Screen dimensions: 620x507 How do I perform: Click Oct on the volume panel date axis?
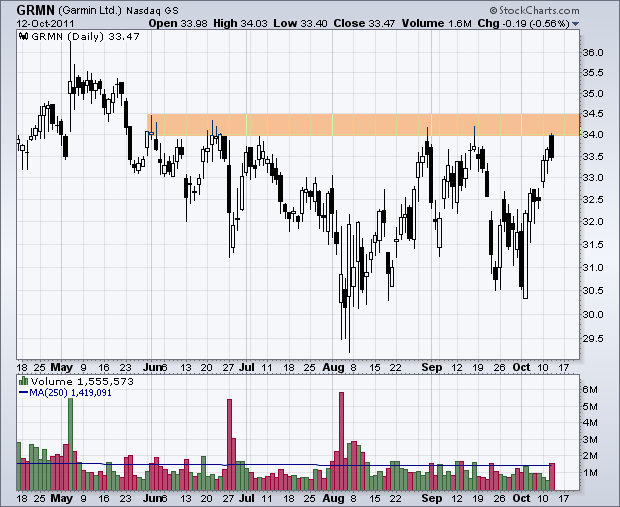click(x=521, y=498)
